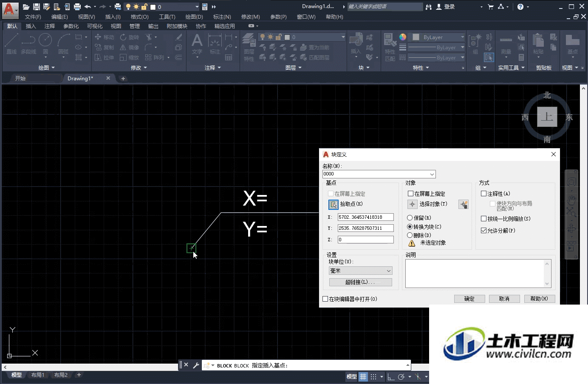This screenshot has height=384, width=588.
Task: Expand the Layers (图层) panel
Action: pyautogui.click(x=293, y=68)
